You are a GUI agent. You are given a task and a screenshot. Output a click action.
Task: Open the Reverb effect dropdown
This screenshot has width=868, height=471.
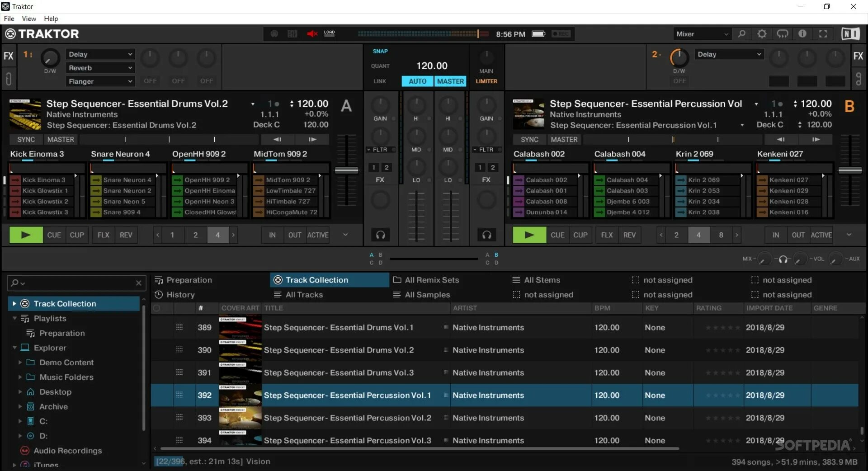point(100,68)
